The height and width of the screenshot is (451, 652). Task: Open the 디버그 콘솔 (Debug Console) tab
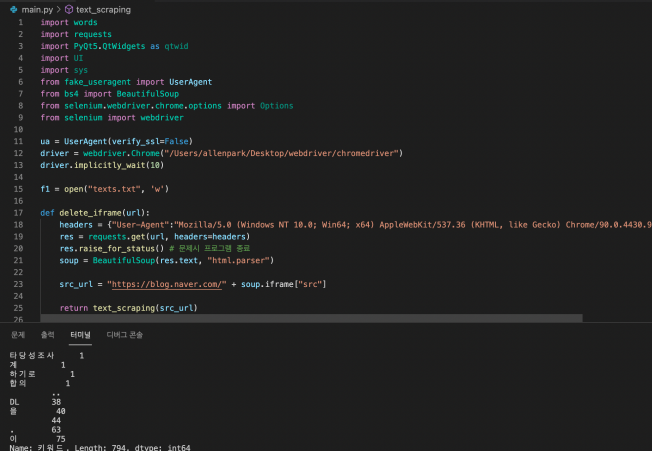(x=124, y=334)
